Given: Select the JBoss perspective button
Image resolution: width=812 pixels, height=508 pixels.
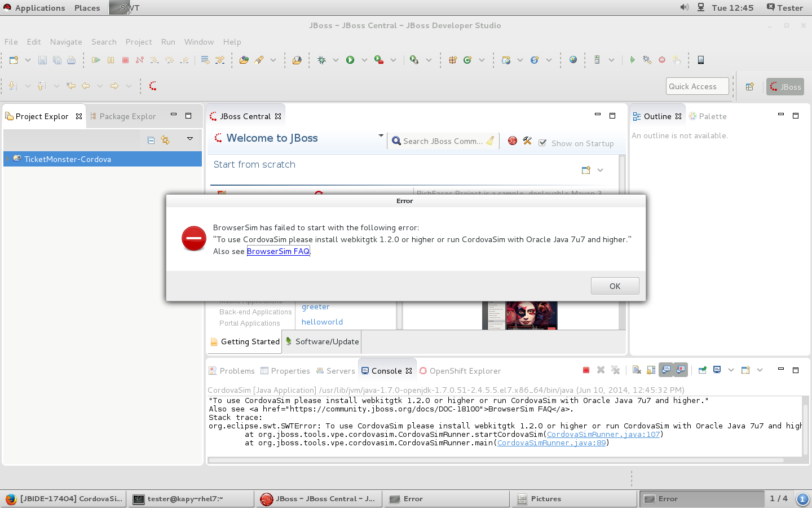Looking at the screenshot, I should click(785, 86).
